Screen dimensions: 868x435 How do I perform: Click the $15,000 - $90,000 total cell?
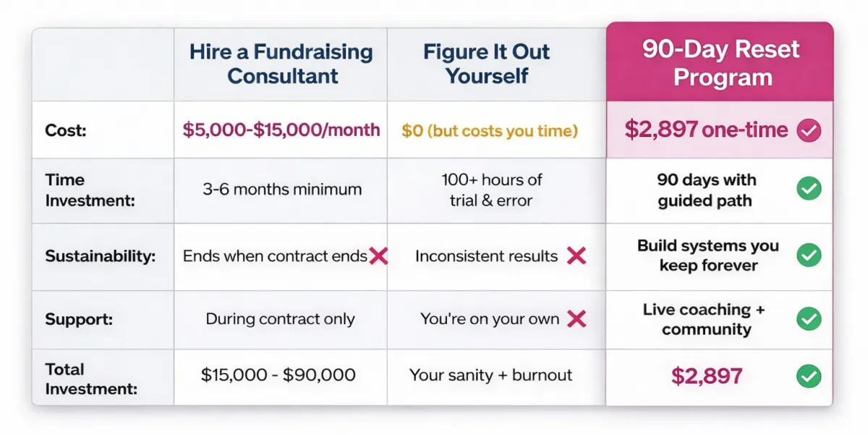(x=278, y=375)
